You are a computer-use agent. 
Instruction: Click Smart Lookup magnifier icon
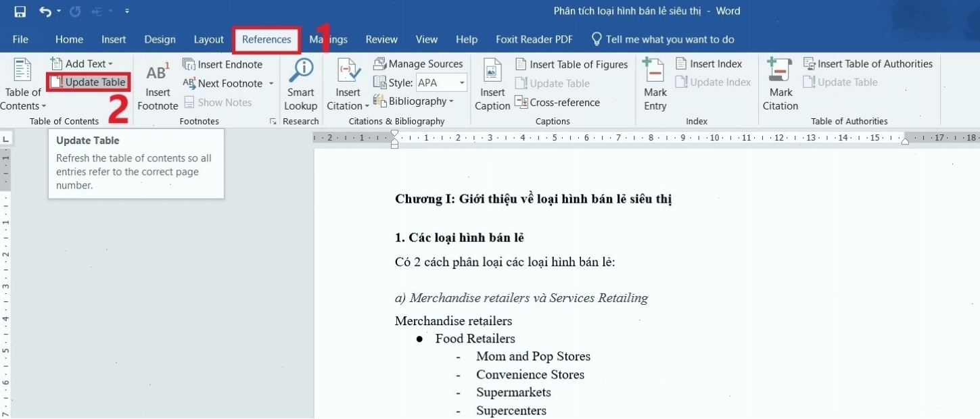300,71
